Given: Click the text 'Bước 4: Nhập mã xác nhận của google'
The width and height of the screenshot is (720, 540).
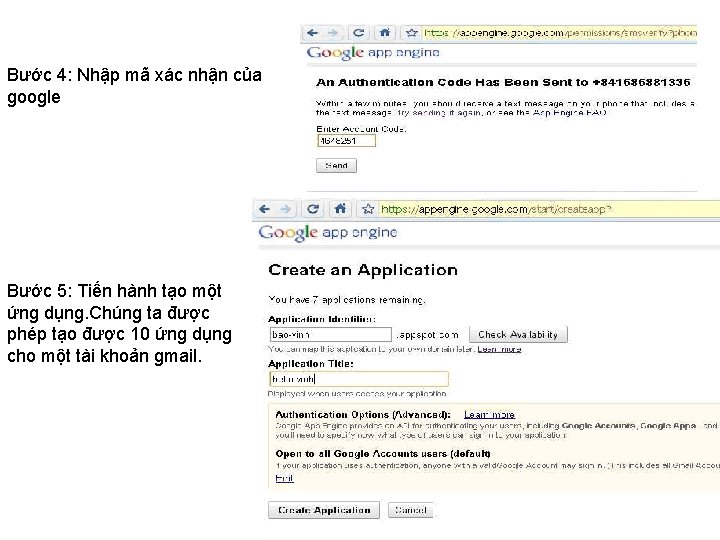Looking at the screenshot, I should click(x=134, y=86).
